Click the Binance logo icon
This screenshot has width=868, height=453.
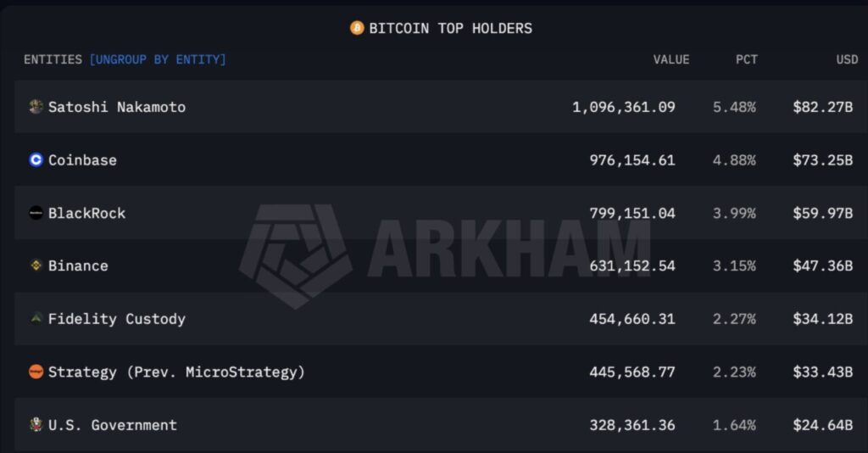click(36, 266)
